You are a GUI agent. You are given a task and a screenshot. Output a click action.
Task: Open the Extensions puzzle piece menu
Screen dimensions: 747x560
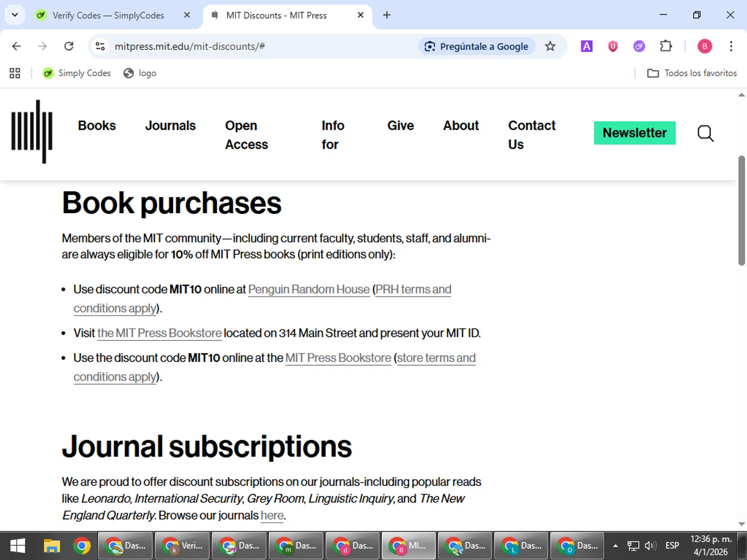pos(666,46)
